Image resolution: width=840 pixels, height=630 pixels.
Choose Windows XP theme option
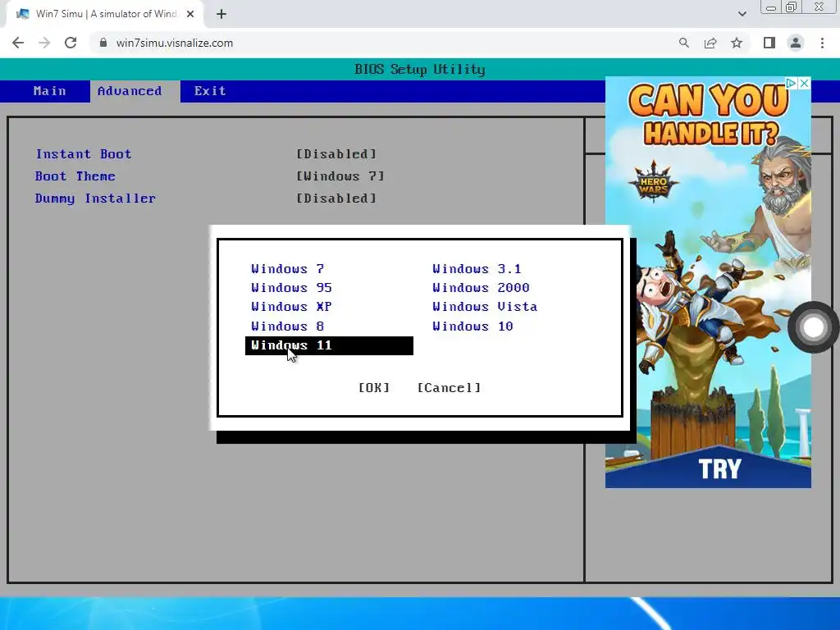(x=291, y=307)
